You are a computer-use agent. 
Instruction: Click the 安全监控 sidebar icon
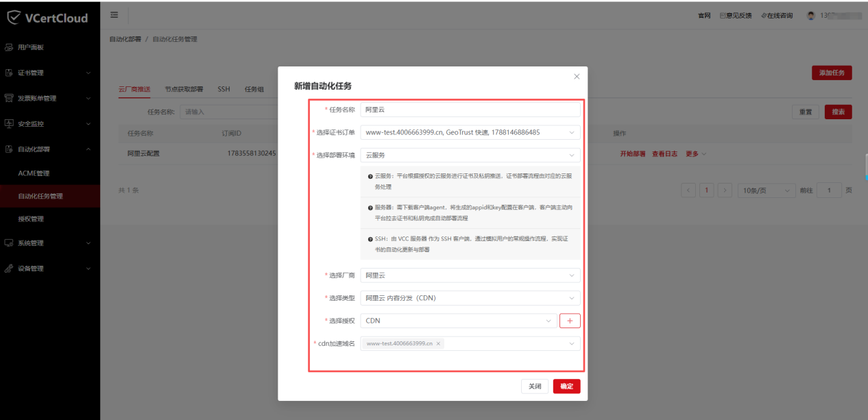(x=9, y=123)
